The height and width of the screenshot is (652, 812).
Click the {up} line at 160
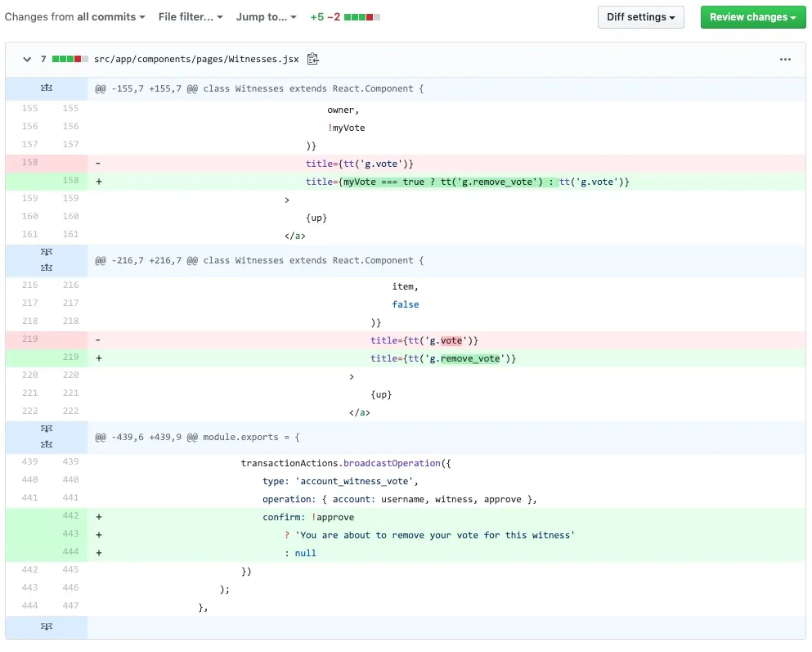click(x=316, y=218)
